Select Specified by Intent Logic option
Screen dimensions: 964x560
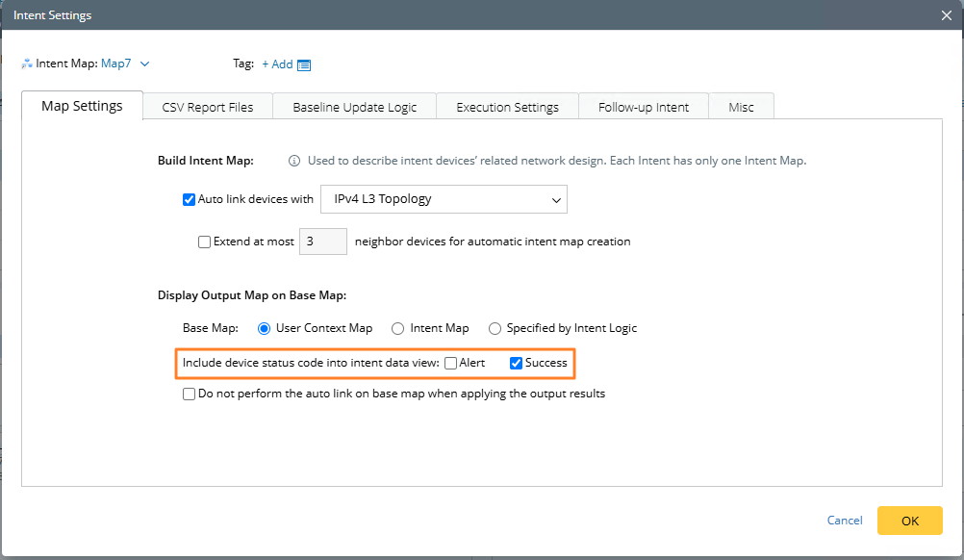(x=495, y=328)
